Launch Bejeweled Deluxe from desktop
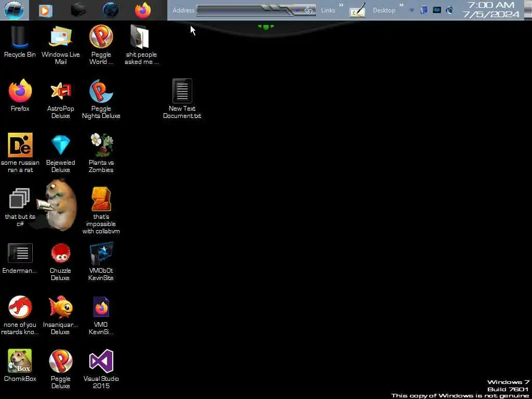The width and height of the screenshot is (532, 399). tap(60, 153)
